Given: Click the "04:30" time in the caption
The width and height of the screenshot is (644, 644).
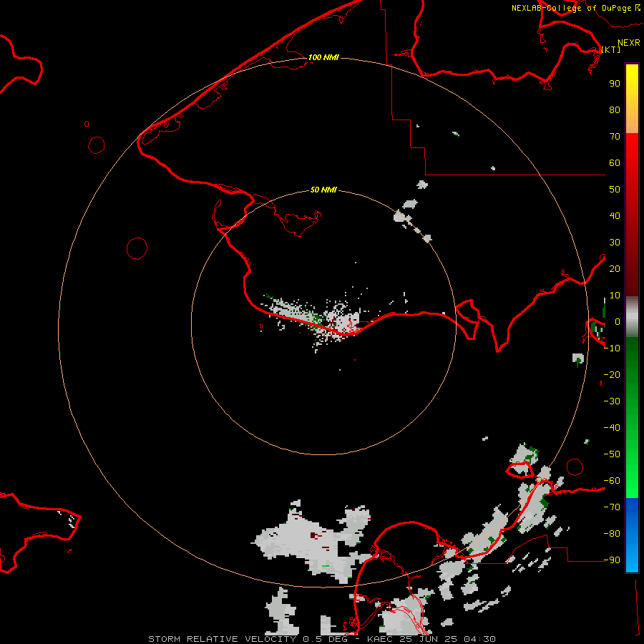Looking at the screenshot, I should click(480, 639).
